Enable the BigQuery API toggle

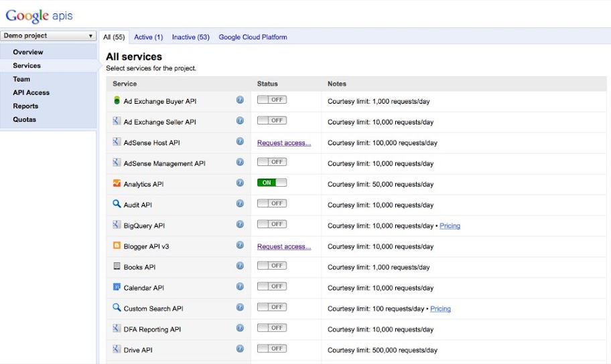[x=271, y=224]
